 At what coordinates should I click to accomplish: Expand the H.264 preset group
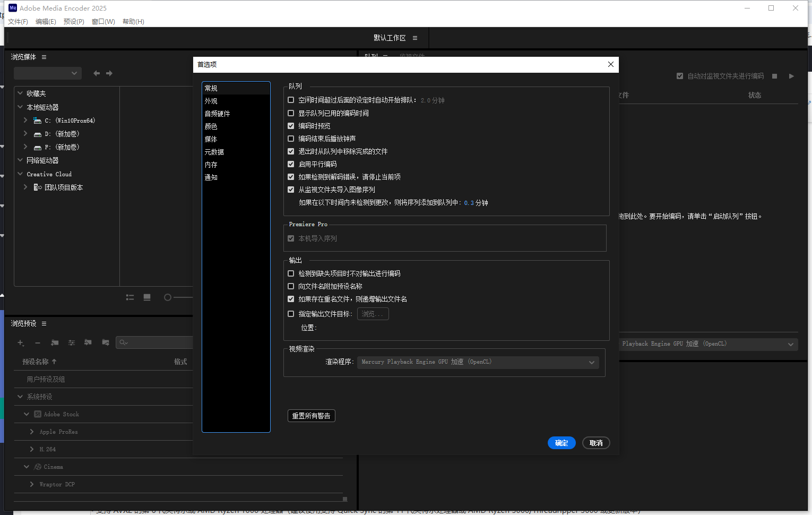tap(32, 449)
